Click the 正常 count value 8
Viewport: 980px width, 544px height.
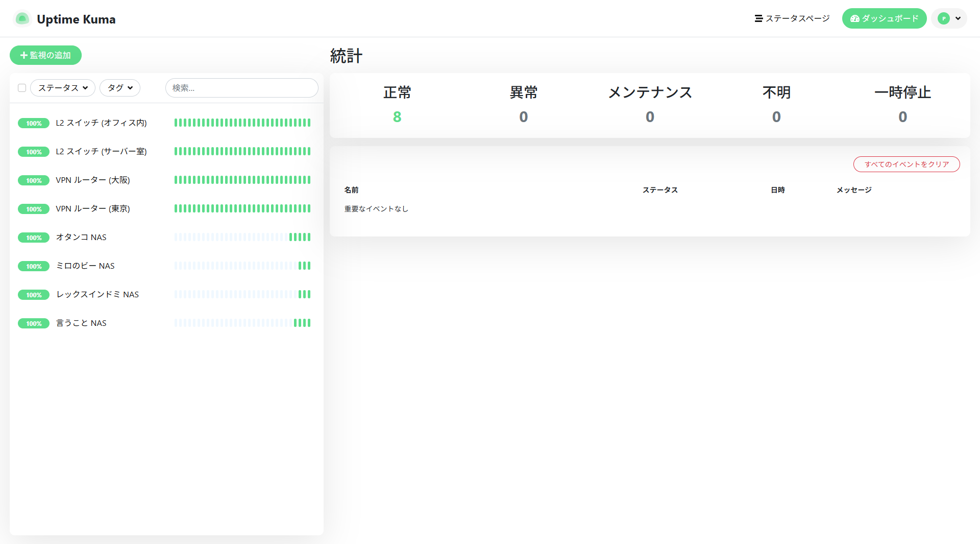[397, 117]
